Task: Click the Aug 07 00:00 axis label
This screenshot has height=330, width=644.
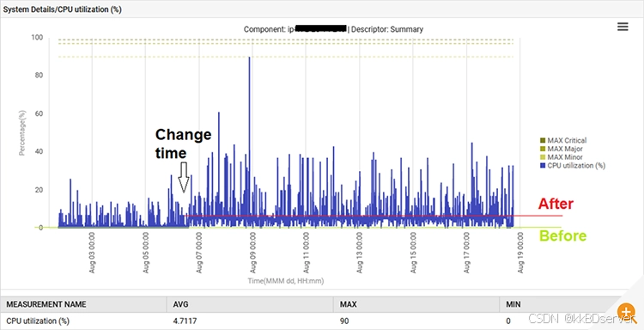Action: (x=199, y=253)
